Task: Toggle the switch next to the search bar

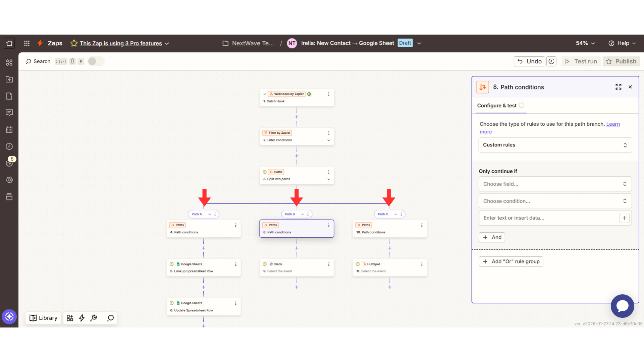Action: tap(96, 61)
